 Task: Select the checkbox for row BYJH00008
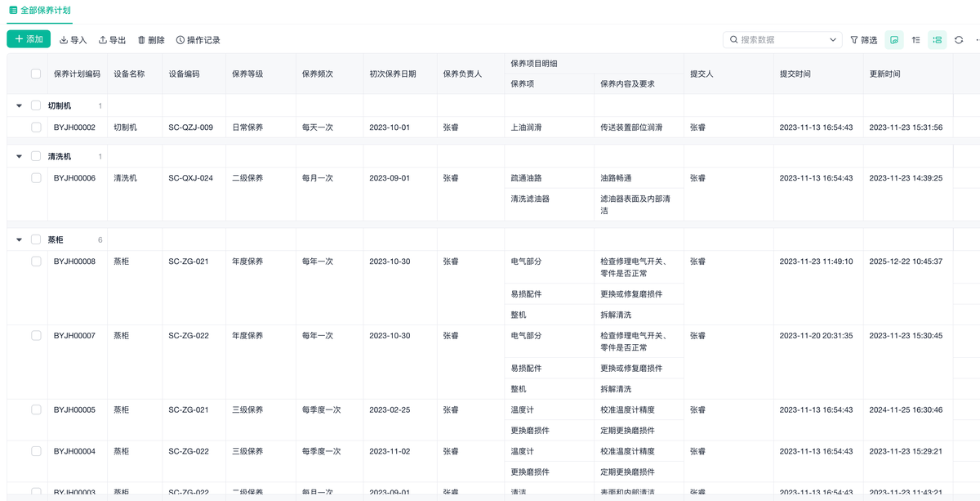pyautogui.click(x=36, y=262)
